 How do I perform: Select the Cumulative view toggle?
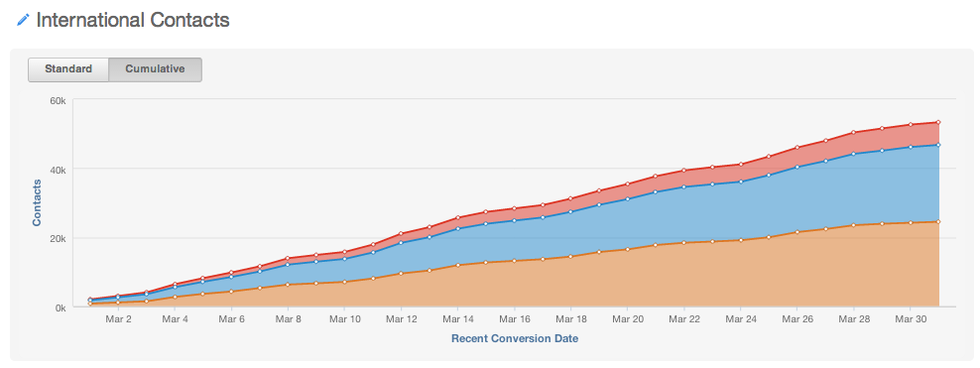(155, 69)
